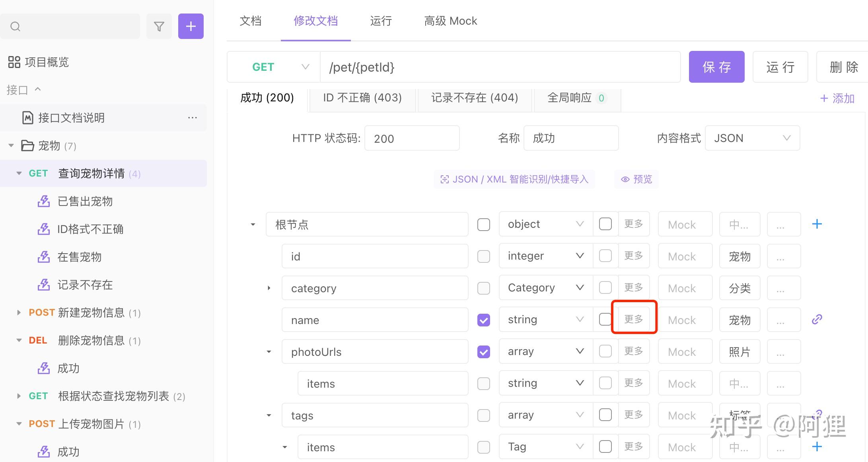Click the HTTP 状态码 input field

coord(412,138)
